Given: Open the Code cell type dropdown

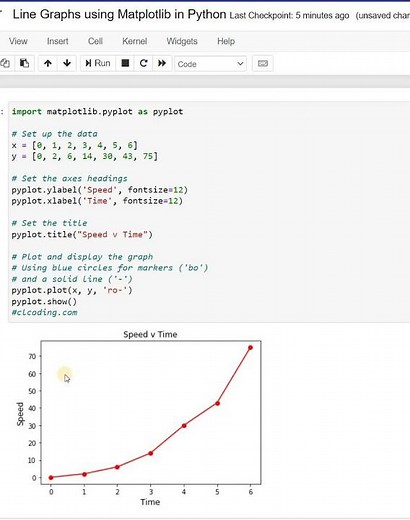Looking at the screenshot, I should [x=211, y=64].
